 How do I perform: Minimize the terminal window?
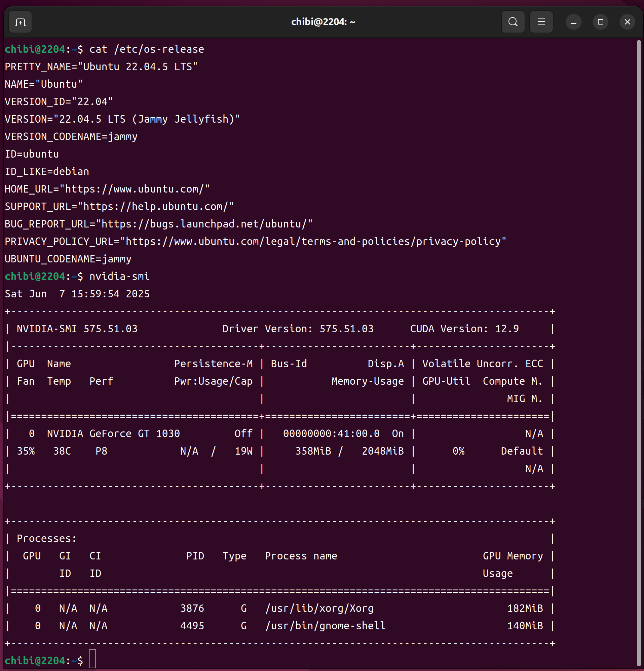(573, 22)
